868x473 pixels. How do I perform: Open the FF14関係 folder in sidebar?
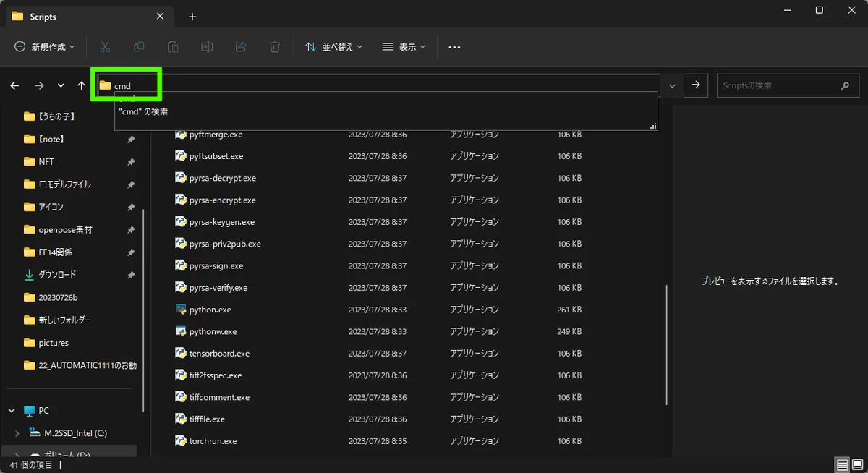(x=48, y=252)
